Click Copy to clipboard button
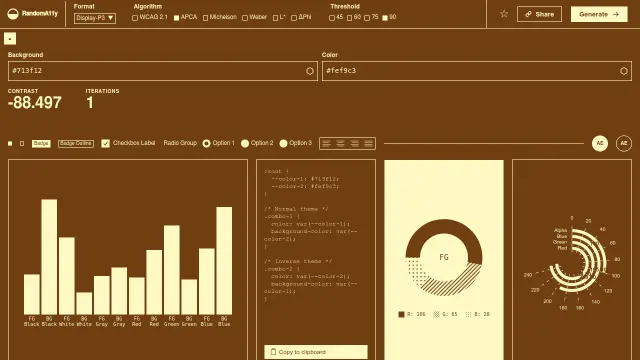 316,352
